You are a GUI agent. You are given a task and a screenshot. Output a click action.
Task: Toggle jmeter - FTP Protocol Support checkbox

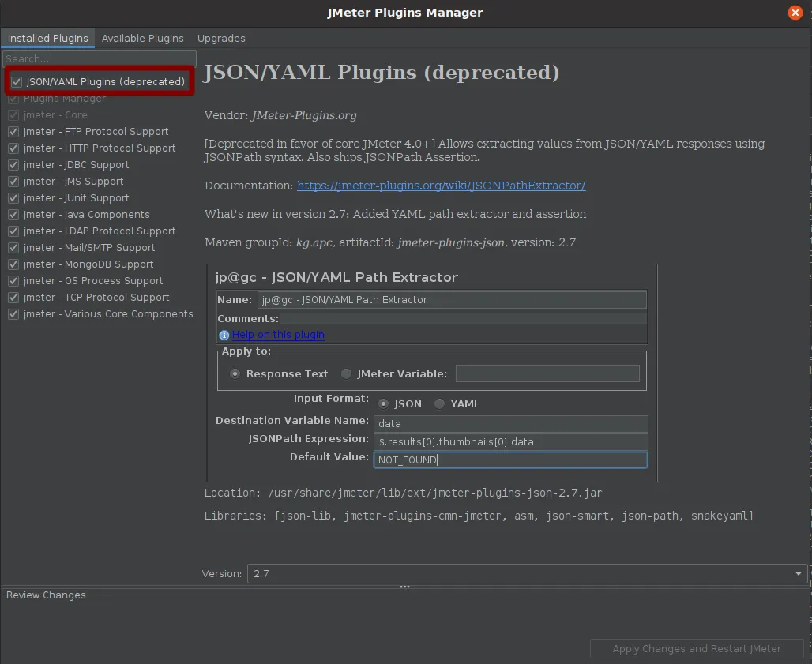13,132
